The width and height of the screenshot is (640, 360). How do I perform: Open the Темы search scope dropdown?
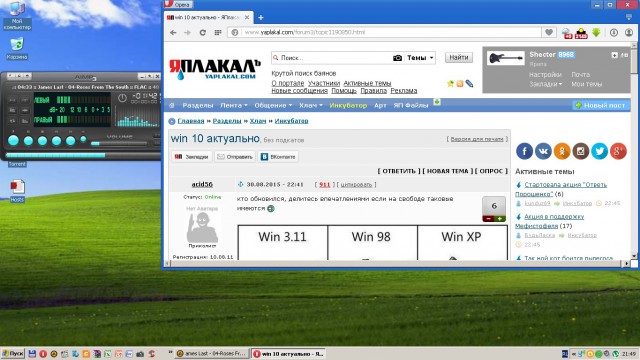click(x=420, y=58)
